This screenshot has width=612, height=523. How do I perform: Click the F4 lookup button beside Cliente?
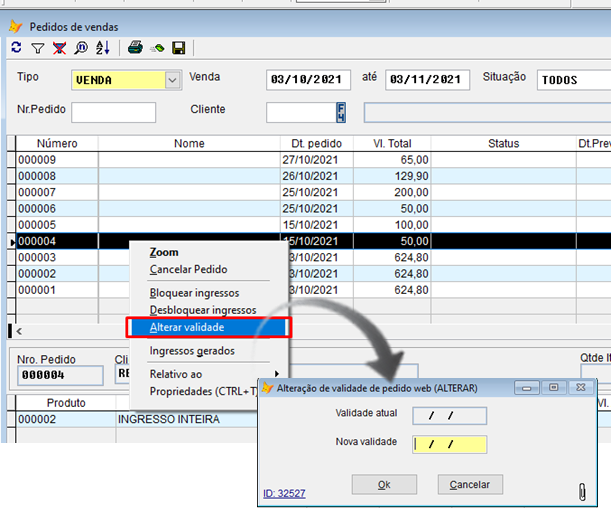point(341,112)
